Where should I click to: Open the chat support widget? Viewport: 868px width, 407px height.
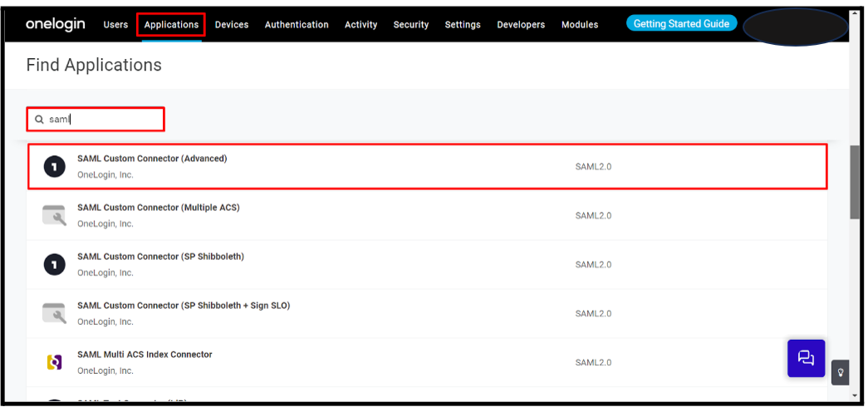[x=806, y=358]
